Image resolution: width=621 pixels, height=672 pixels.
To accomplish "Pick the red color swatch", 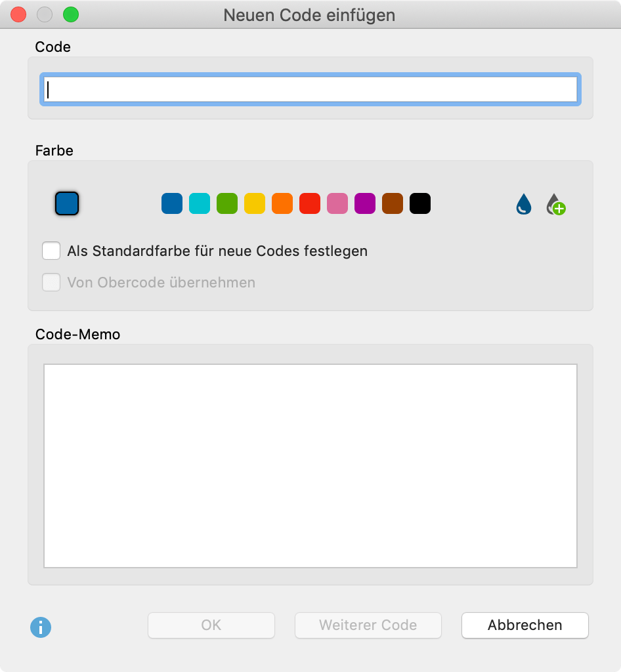I will coord(310,203).
